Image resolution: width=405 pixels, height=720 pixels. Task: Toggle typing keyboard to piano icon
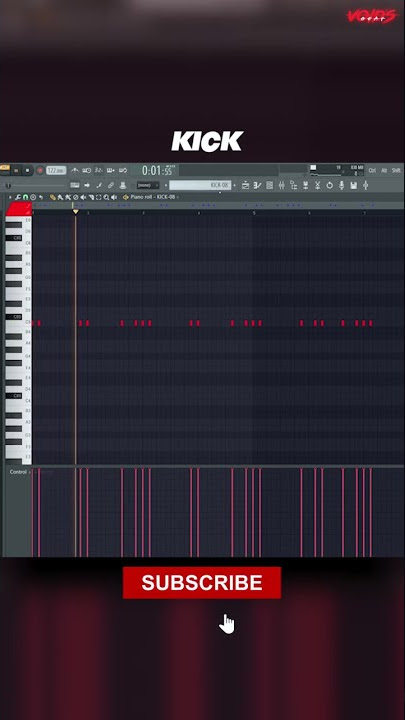pos(74,185)
